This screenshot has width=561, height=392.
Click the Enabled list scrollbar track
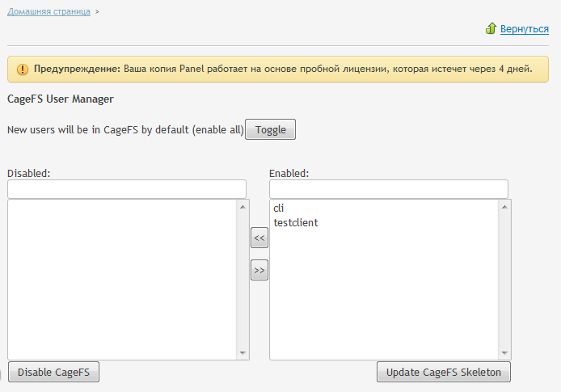[505, 279]
